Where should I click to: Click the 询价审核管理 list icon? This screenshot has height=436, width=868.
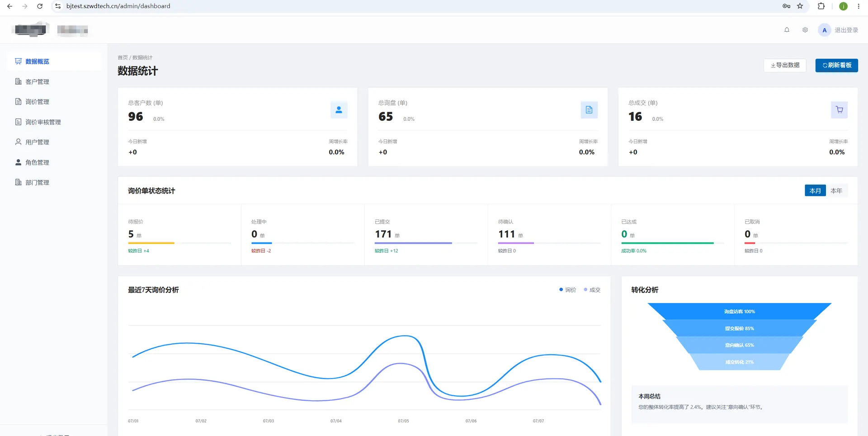click(18, 122)
